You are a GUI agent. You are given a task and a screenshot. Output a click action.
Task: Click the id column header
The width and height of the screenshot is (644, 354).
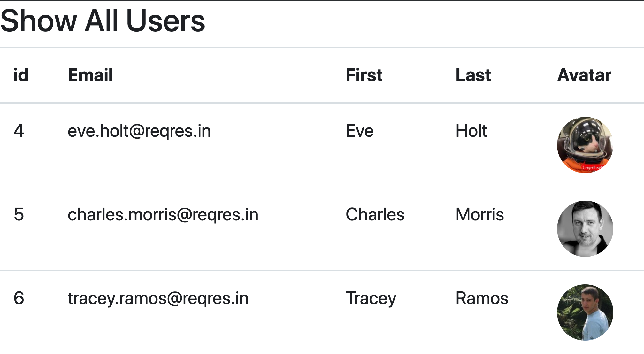[x=21, y=75]
